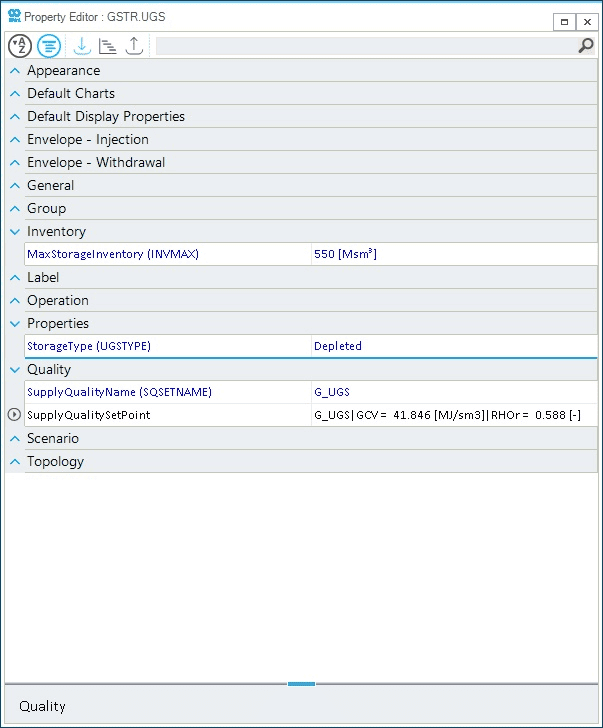Click the G_UGS supply quality name value
Screen dimensions: 603x728
click(332, 392)
